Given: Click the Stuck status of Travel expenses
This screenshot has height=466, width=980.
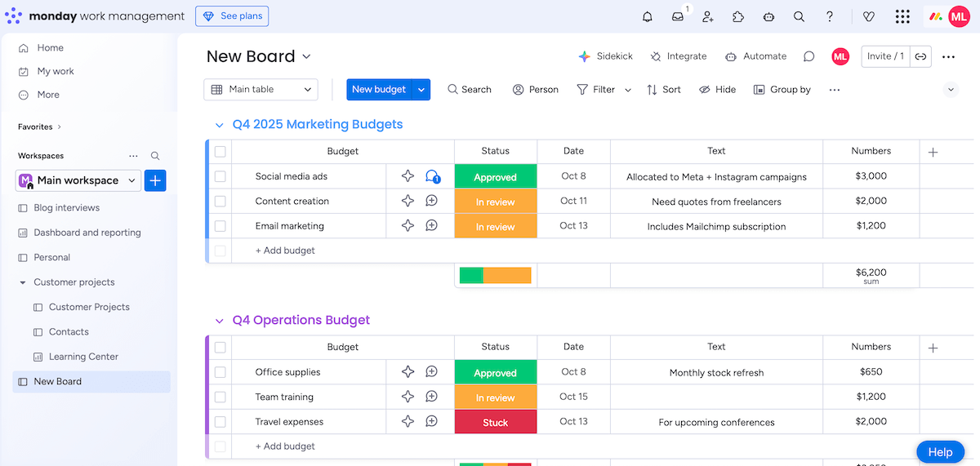Looking at the screenshot, I should click(496, 423).
